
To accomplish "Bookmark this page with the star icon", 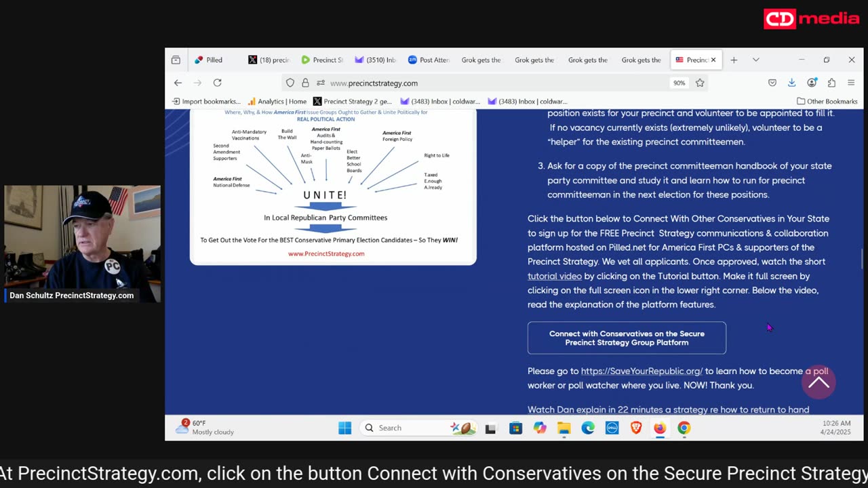I will [700, 83].
